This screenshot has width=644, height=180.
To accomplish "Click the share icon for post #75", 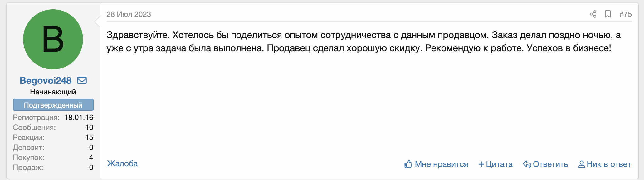I will pos(593,14).
